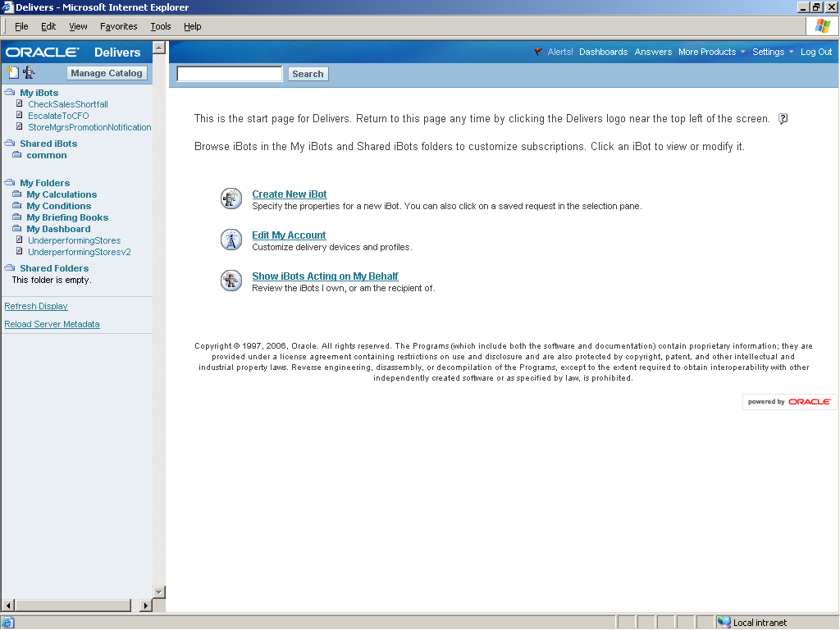Click the Alerts! link
Screen dimensions: 840x630
pyautogui.click(x=560, y=52)
